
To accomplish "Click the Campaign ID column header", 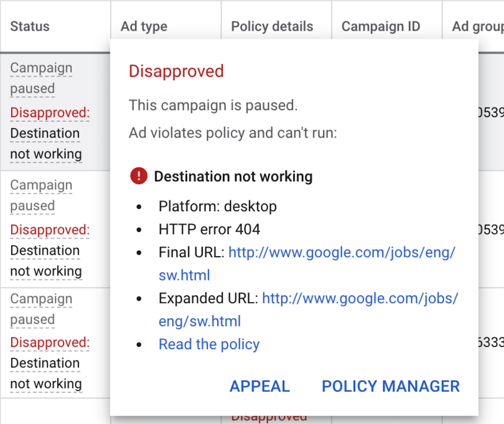I will (381, 26).
